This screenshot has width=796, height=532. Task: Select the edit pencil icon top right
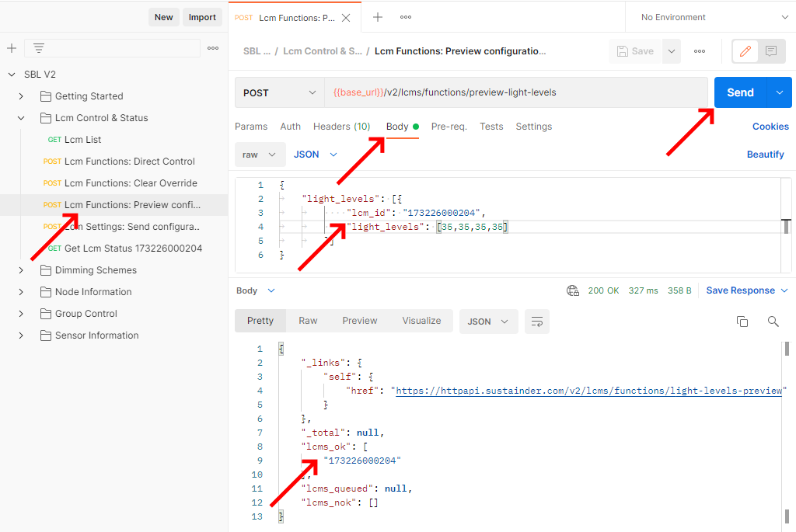point(743,50)
